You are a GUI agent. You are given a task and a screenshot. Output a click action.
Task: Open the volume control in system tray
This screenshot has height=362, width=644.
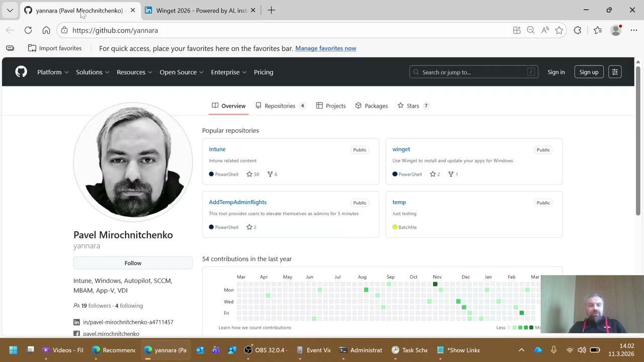[x=582, y=350]
